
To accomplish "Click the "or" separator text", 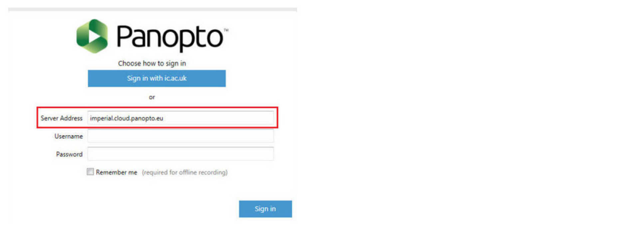I will point(152,97).
